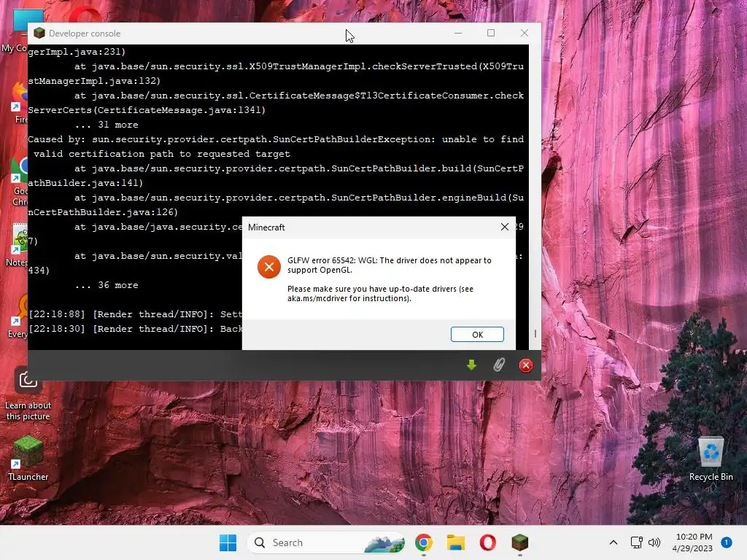This screenshot has width=747, height=560.
Task: Open TLauncher desktop shortcut
Action: (x=28, y=458)
